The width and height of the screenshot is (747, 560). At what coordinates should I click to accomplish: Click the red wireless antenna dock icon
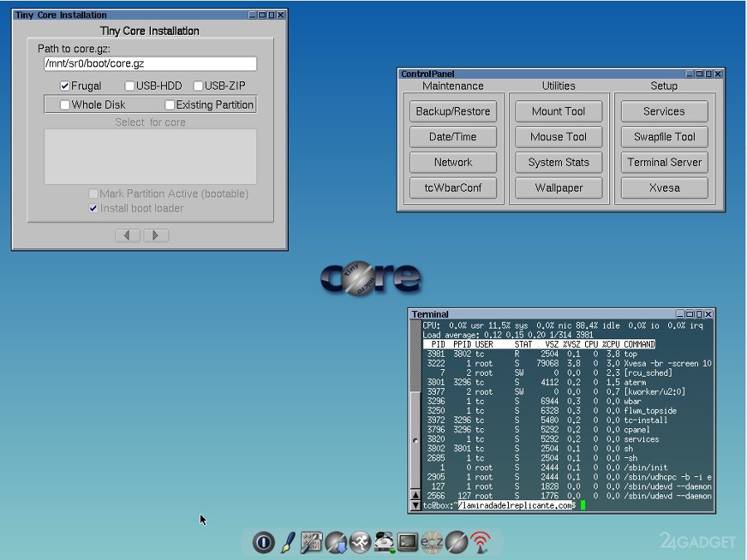480,543
